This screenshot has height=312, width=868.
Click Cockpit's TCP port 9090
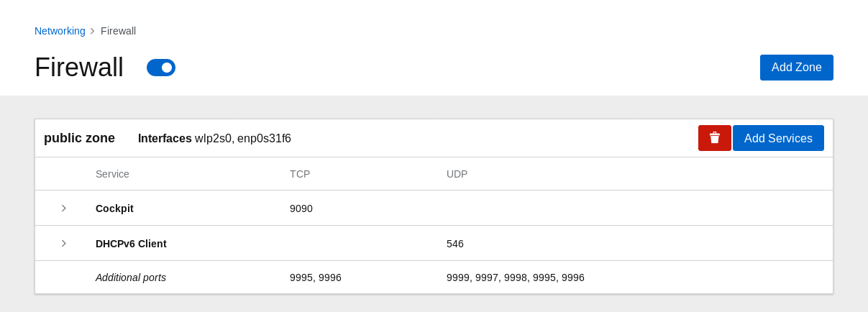point(301,208)
